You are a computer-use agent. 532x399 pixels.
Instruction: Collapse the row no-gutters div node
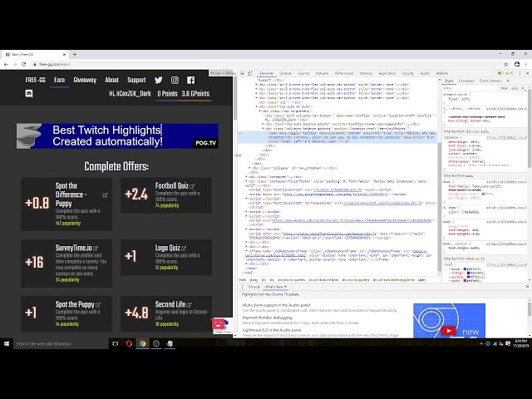[x=260, y=111]
